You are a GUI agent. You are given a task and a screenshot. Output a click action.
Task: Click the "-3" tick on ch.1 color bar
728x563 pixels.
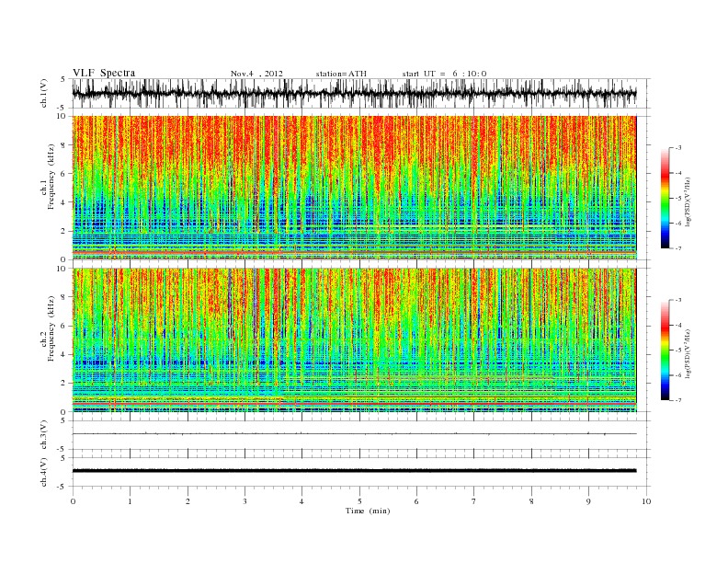tap(678, 148)
